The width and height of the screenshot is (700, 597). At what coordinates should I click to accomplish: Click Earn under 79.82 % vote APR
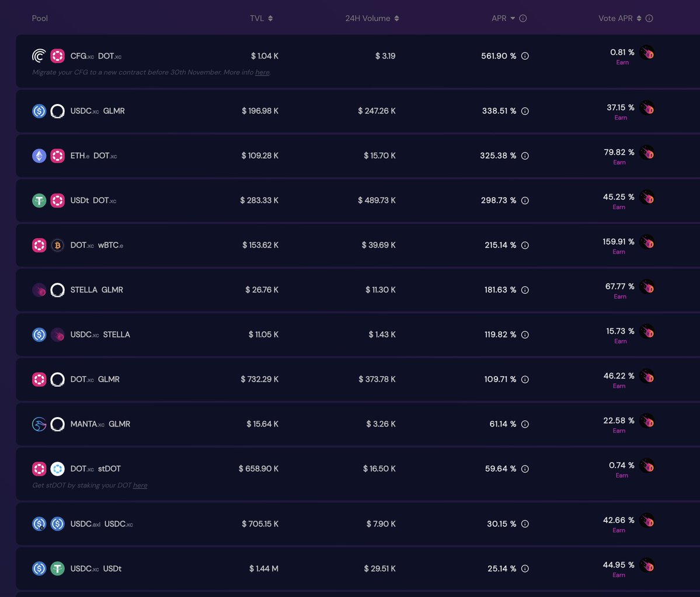coord(619,162)
